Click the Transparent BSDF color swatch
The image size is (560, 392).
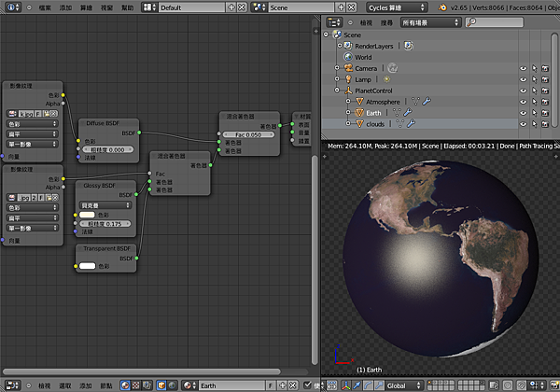88,266
